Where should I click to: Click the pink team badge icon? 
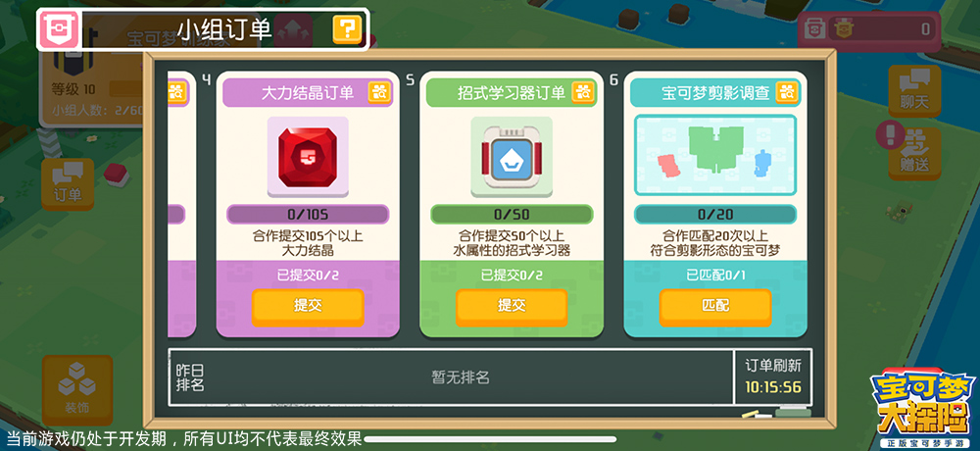pos(59,29)
